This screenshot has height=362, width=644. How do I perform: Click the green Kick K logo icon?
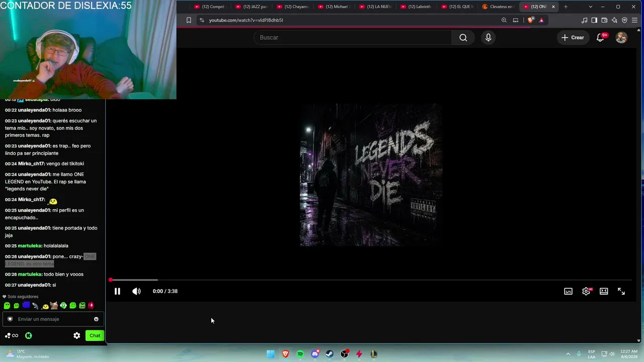[x=29, y=335]
